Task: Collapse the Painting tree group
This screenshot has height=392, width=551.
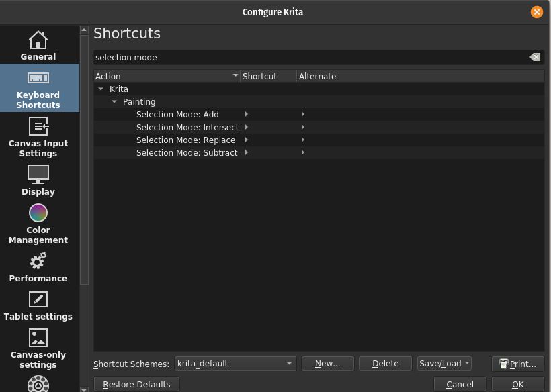Action: pyautogui.click(x=114, y=102)
